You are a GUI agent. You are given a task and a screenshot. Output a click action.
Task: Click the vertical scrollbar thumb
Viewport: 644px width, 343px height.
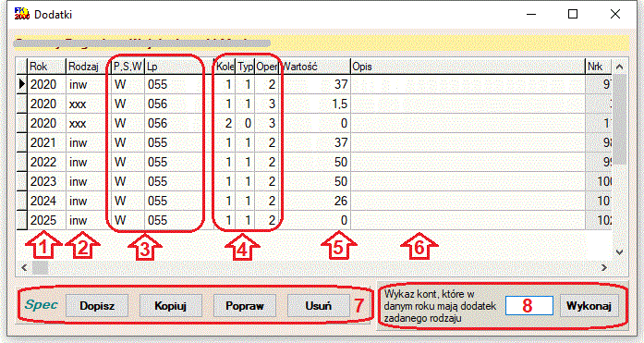pyautogui.click(x=620, y=119)
